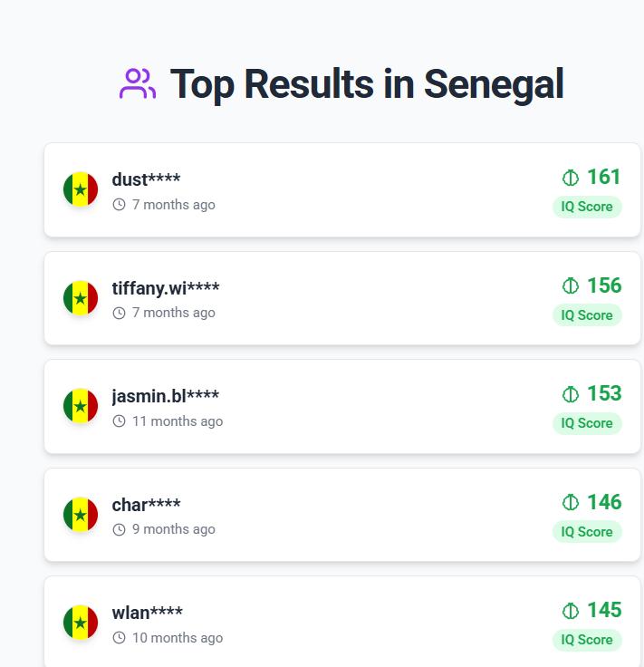Viewport: 644px width, 667px height.
Task: Click the Top Results in Senegal heading
Action: (367, 84)
